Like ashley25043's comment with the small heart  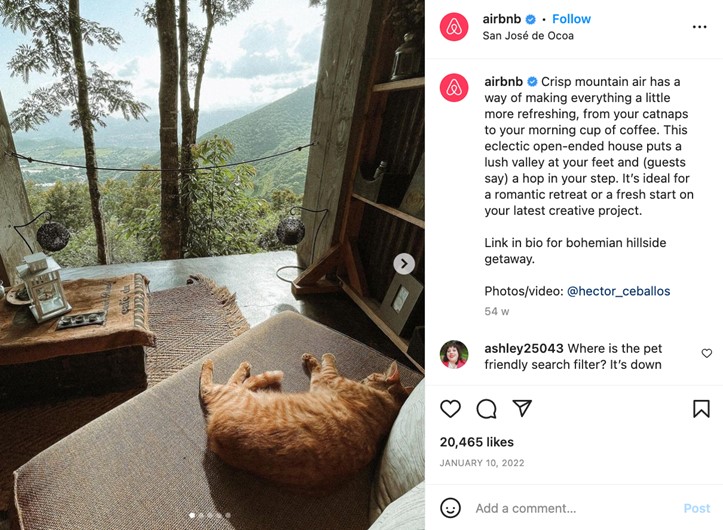click(x=707, y=353)
